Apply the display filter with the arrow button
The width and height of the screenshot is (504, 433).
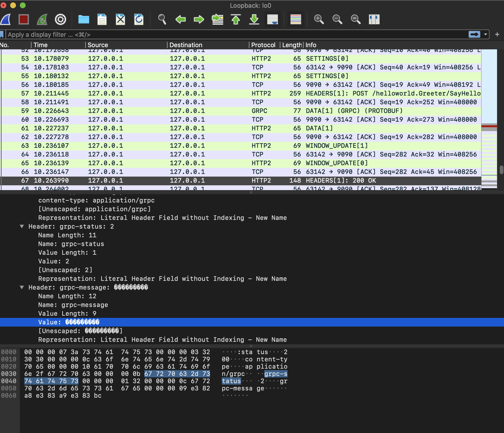[474, 34]
